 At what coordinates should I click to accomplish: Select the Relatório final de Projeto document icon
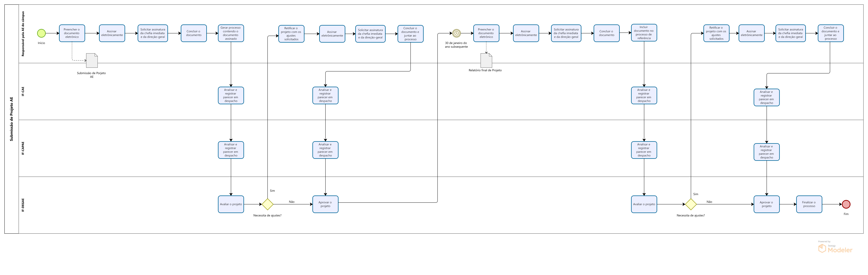click(486, 60)
